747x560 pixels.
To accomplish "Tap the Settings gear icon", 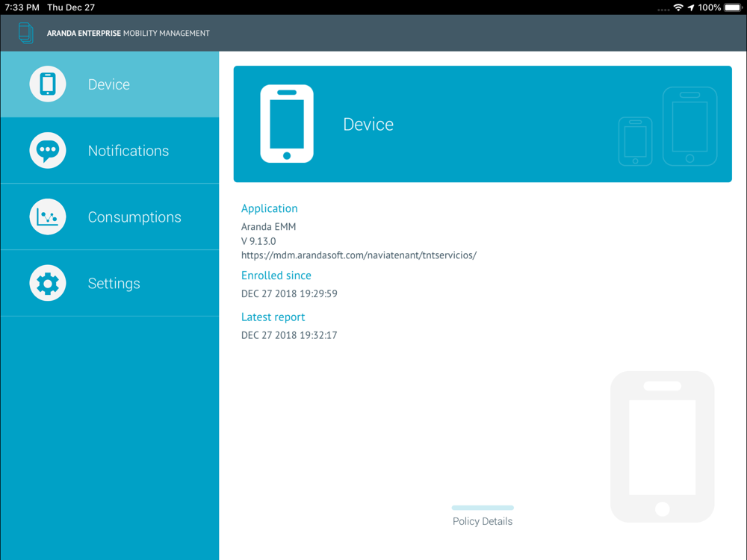I will click(48, 284).
